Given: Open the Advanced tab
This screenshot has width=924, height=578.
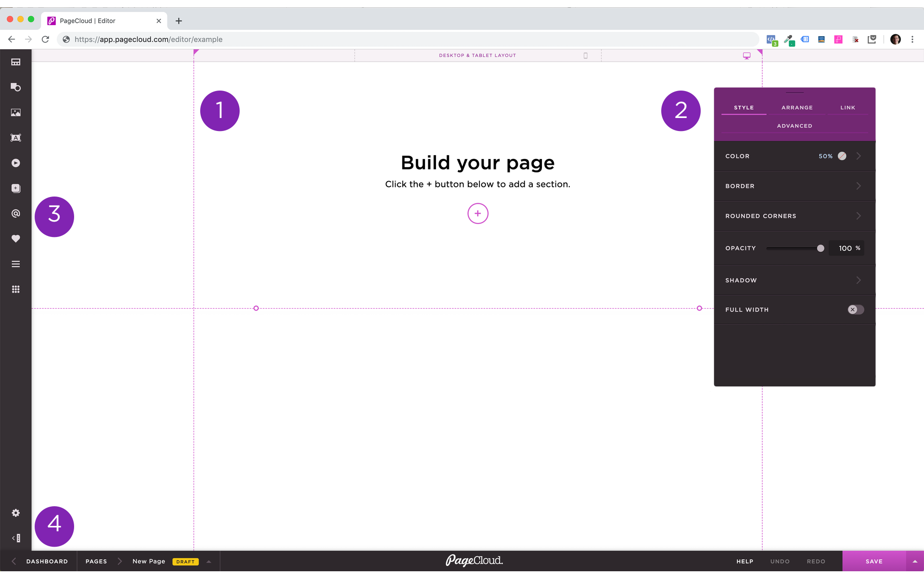Looking at the screenshot, I should (x=795, y=126).
